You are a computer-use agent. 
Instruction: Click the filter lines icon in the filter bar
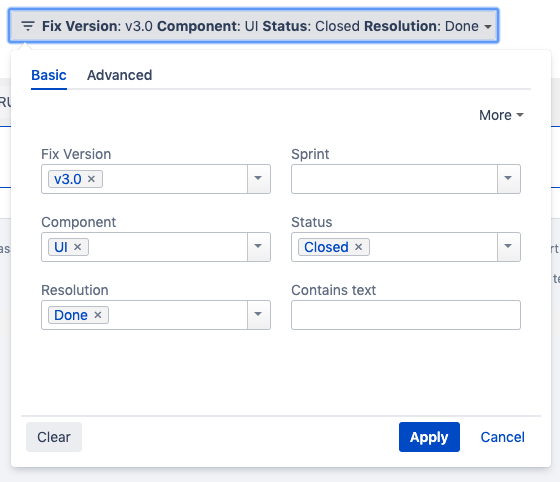click(x=28, y=26)
